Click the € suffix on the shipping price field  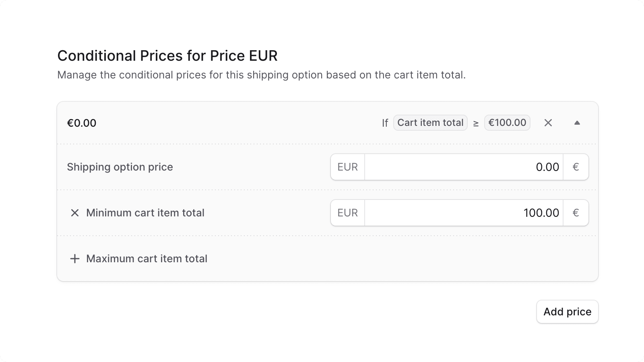click(x=576, y=167)
